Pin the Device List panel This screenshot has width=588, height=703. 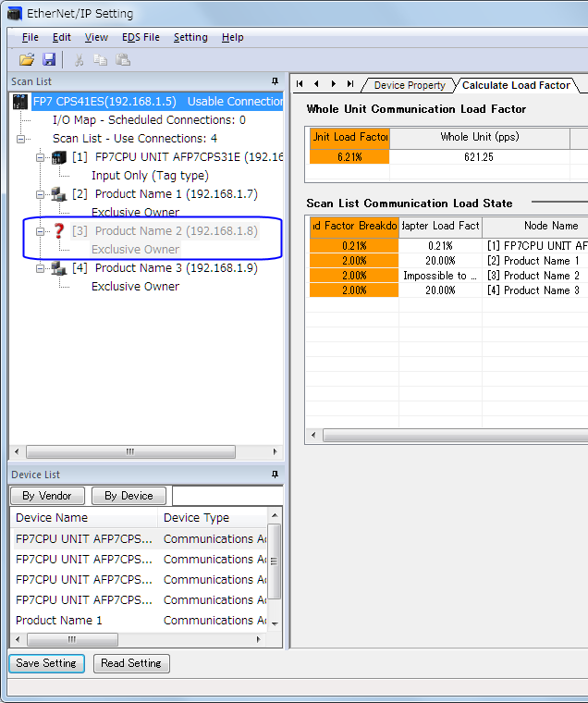[275, 475]
